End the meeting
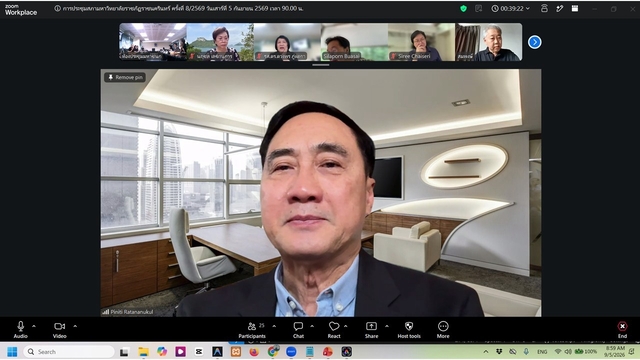Screen dimensions: 640x360 pos(622,330)
